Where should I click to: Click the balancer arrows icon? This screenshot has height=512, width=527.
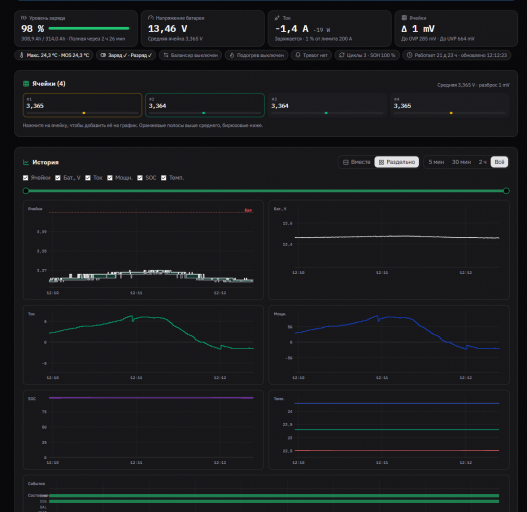[x=166, y=55]
